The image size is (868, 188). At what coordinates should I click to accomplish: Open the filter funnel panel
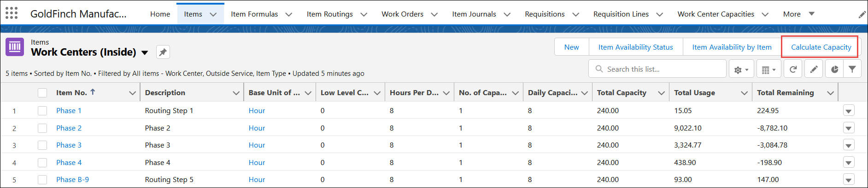(x=852, y=69)
